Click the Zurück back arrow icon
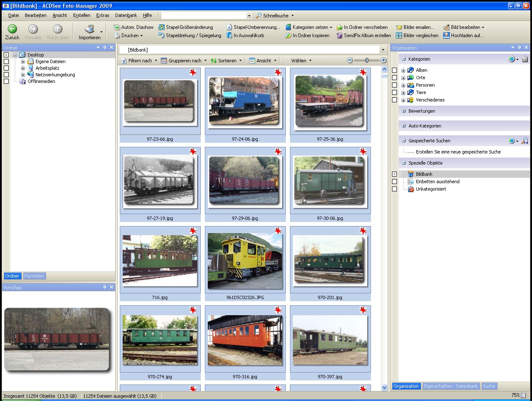Viewport: 532px width, 401px height. click(12, 29)
